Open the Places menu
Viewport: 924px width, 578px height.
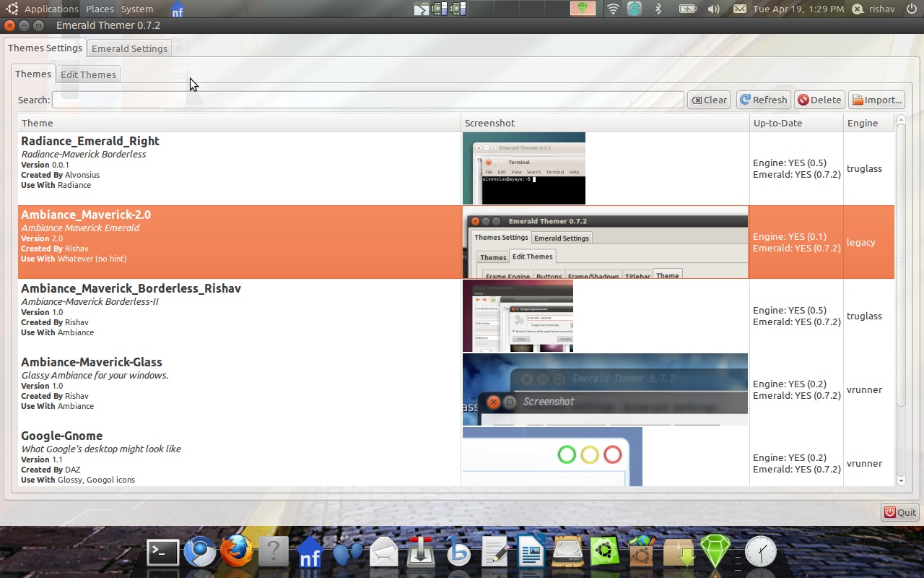pyautogui.click(x=100, y=9)
